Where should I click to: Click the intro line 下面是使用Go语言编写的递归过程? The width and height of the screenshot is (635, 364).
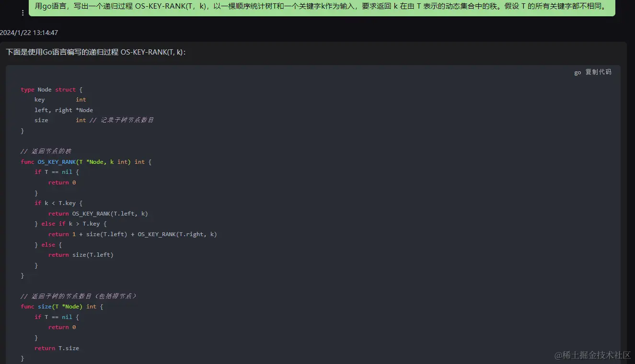point(96,52)
